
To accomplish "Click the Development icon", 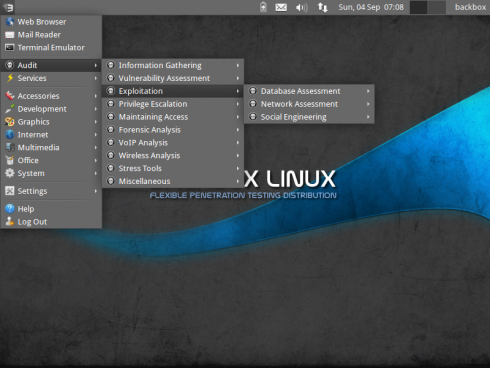I will (10, 109).
